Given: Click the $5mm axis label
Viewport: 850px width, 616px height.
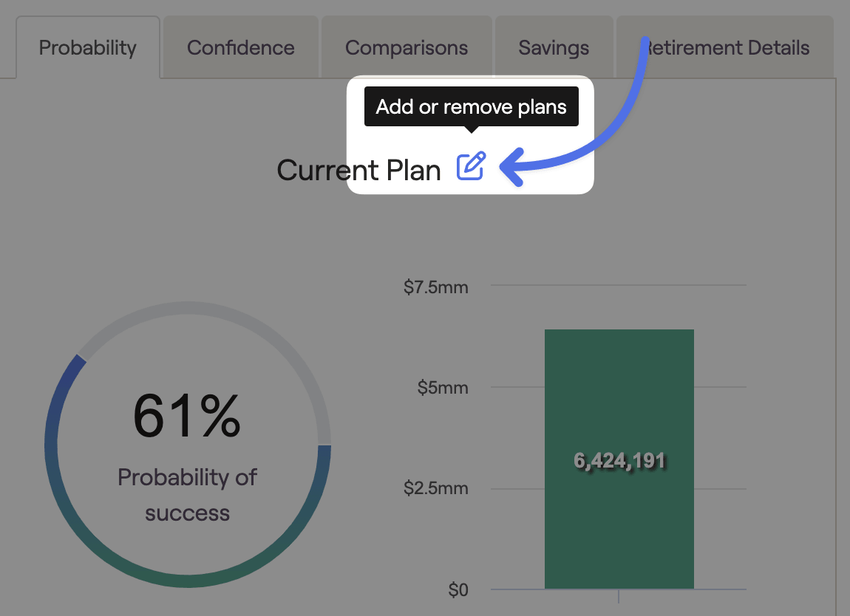Looking at the screenshot, I should (x=443, y=387).
